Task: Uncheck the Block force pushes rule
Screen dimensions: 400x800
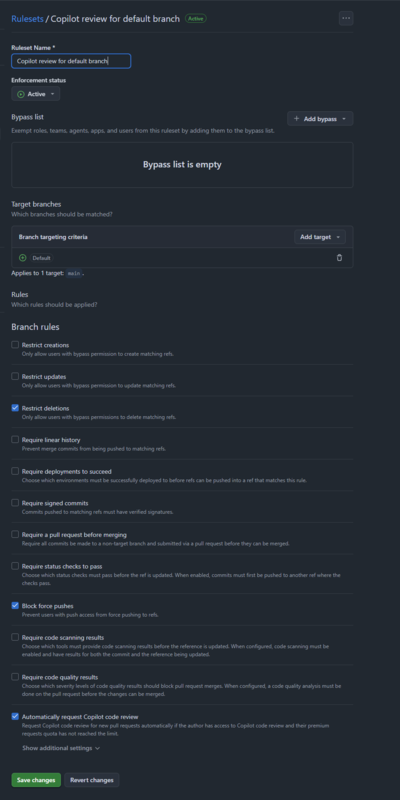Action: click(x=15, y=606)
